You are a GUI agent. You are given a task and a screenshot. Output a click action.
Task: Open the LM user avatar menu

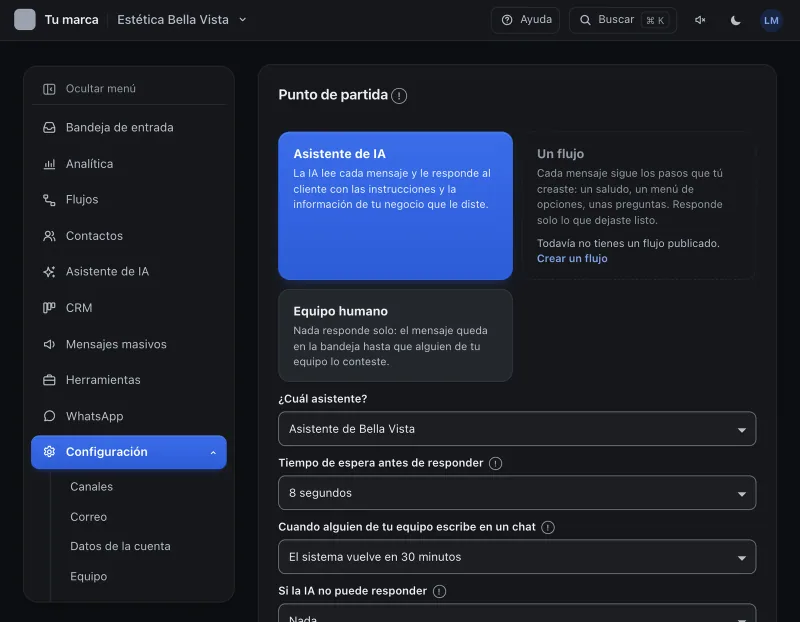(x=771, y=20)
